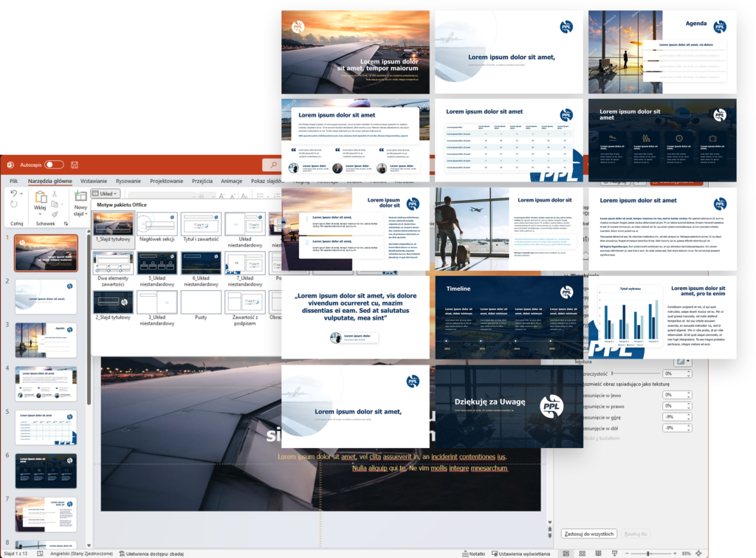Click the Wklej paste clipboard icon
The image size is (756, 558).
pos(41,196)
